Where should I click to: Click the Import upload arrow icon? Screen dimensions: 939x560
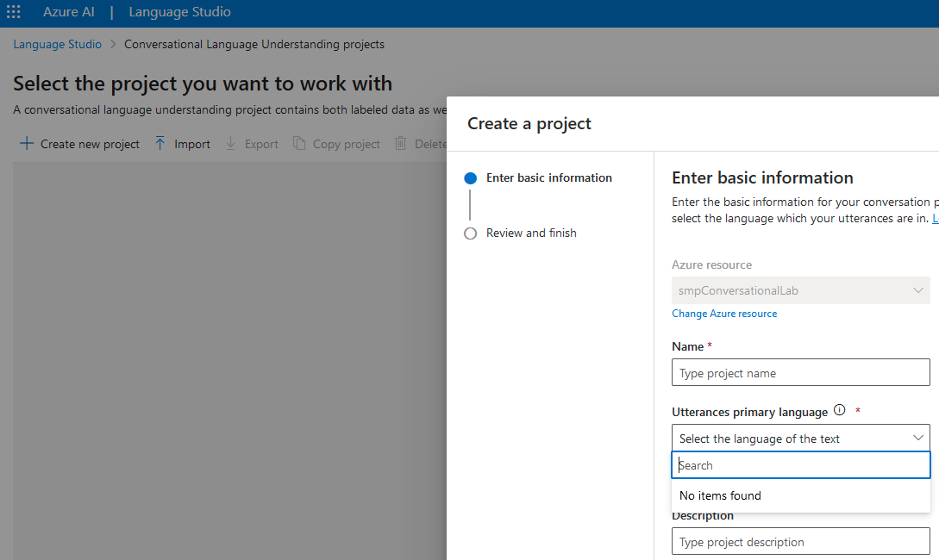160,144
